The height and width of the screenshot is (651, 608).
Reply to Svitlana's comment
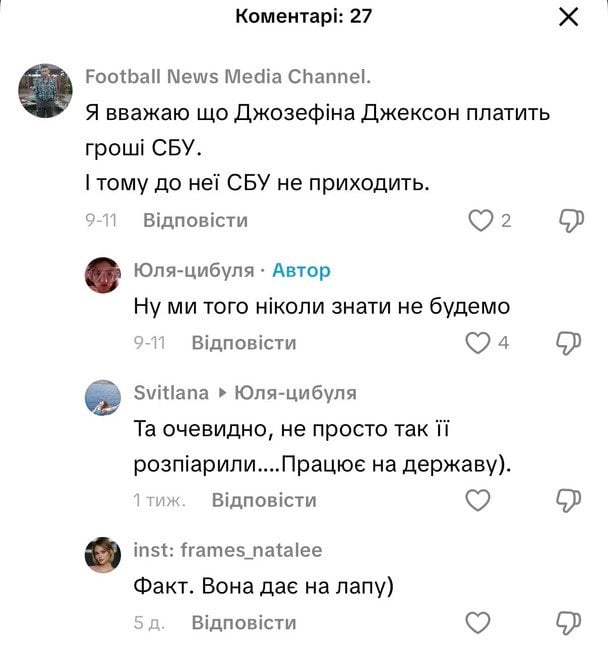[264, 500]
